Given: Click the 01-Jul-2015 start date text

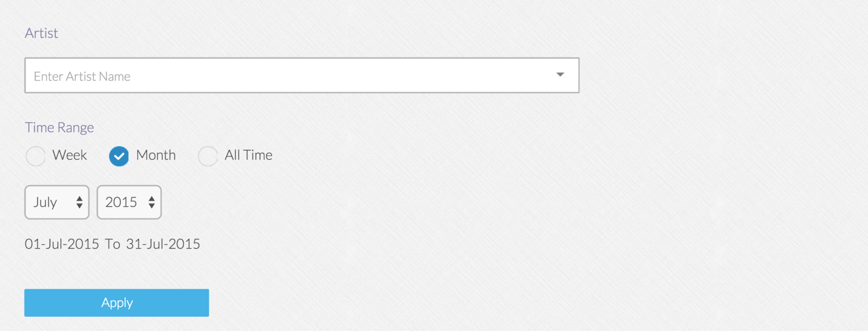Looking at the screenshot, I should 62,244.
